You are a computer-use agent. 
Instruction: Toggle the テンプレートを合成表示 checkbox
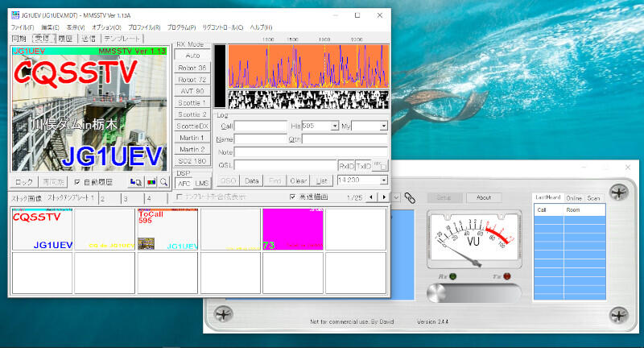[x=179, y=197]
